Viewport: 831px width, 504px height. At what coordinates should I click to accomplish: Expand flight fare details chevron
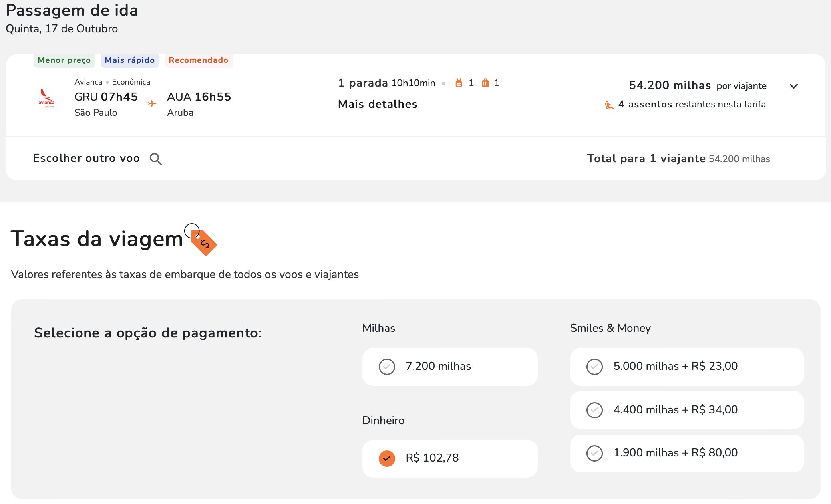(x=794, y=86)
